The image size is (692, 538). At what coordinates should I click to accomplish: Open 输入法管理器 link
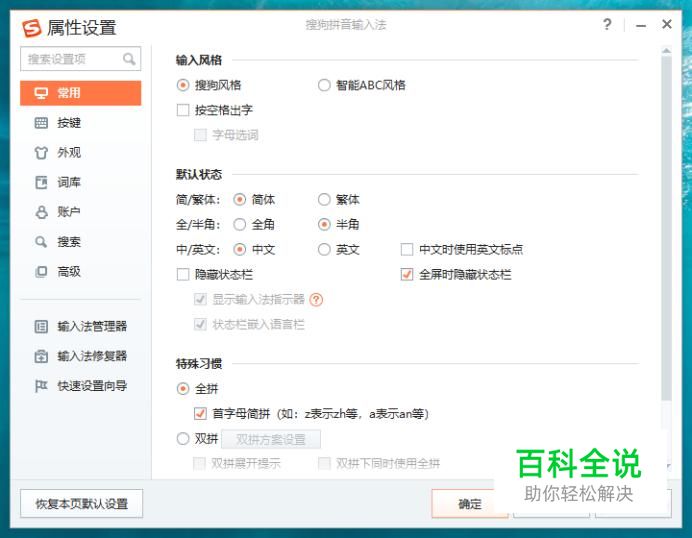[92, 327]
